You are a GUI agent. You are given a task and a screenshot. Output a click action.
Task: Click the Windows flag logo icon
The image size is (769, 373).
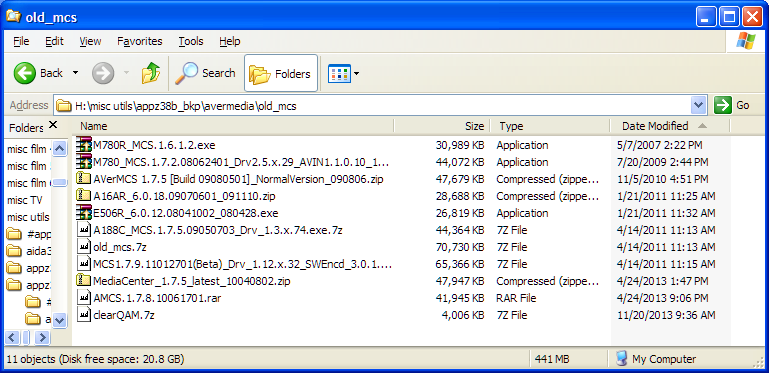pos(745,41)
